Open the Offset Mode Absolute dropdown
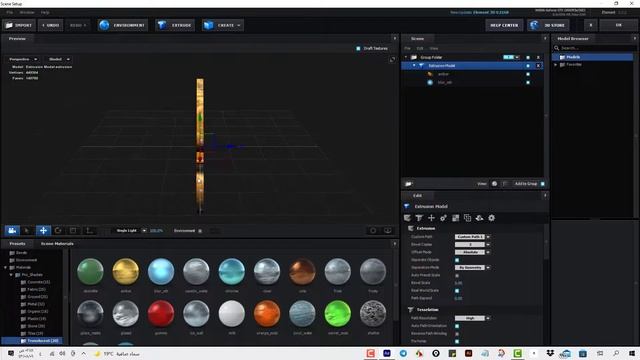Viewport: 640px width, 360px height. click(472, 252)
